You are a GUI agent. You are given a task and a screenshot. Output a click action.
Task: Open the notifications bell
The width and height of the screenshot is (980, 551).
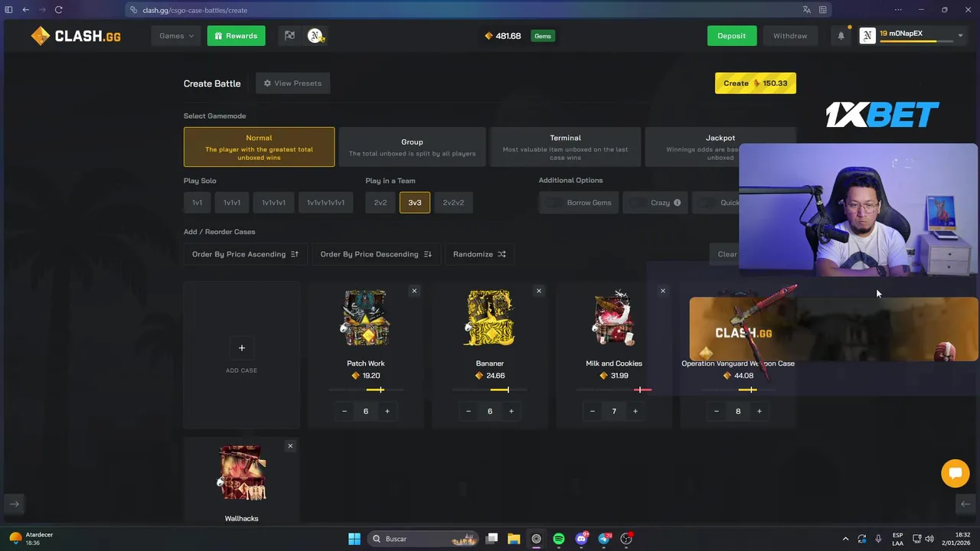point(841,36)
